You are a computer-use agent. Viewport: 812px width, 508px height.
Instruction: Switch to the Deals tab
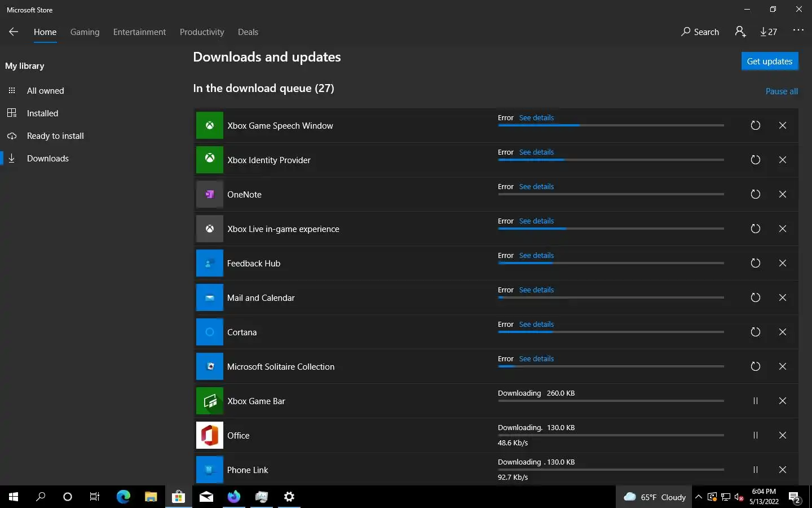(x=248, y=32)
